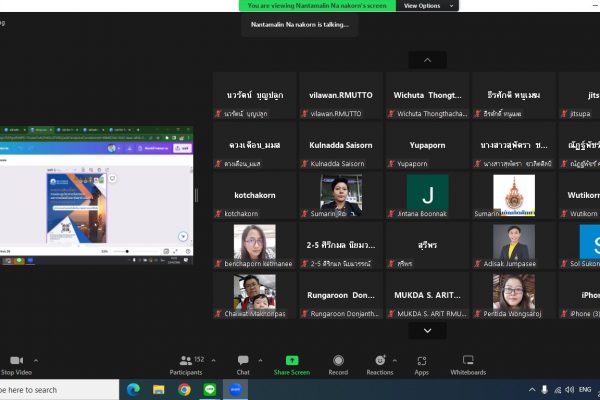This screenshot has height=400, width=600.
Task: Click the green Share Screen button
Action: 292,365
